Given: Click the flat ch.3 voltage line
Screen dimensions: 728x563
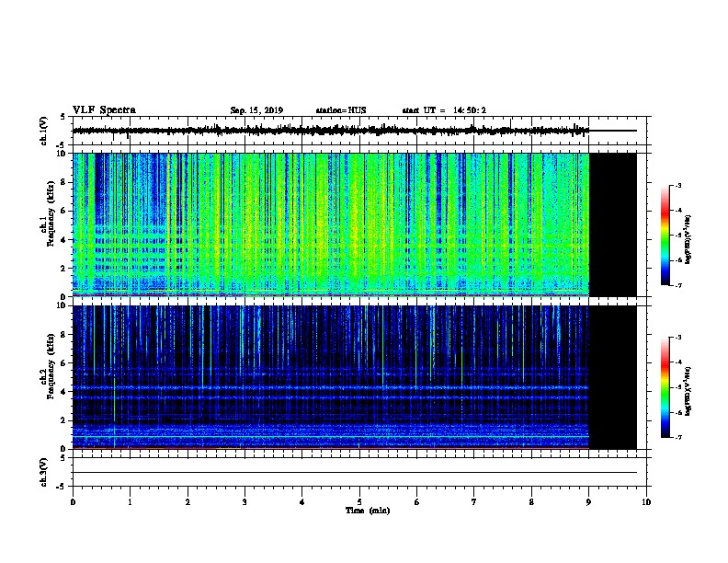Looking at the screenshot, I should point(355,473).
